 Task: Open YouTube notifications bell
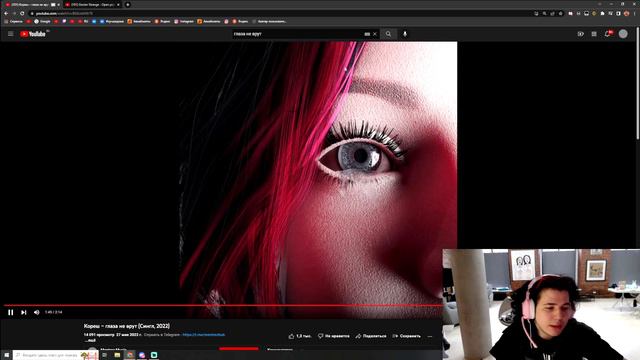pos(608,34)
